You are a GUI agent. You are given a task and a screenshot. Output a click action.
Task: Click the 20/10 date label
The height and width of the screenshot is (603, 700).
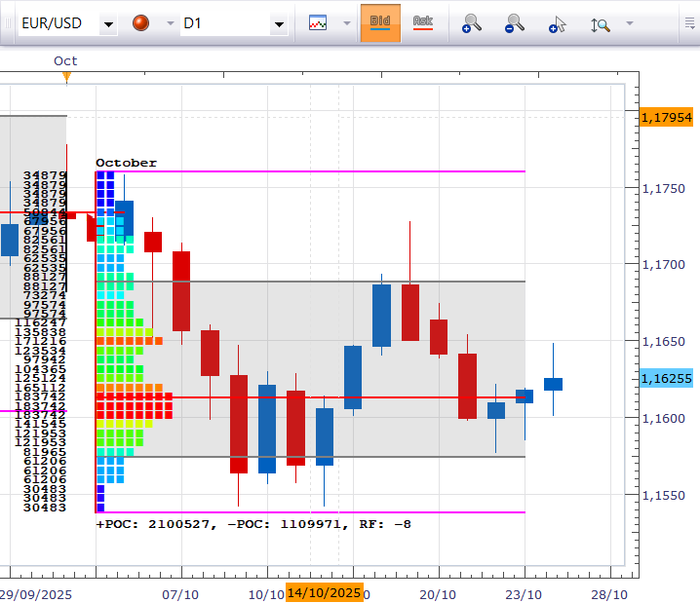[x=438, y=594]
